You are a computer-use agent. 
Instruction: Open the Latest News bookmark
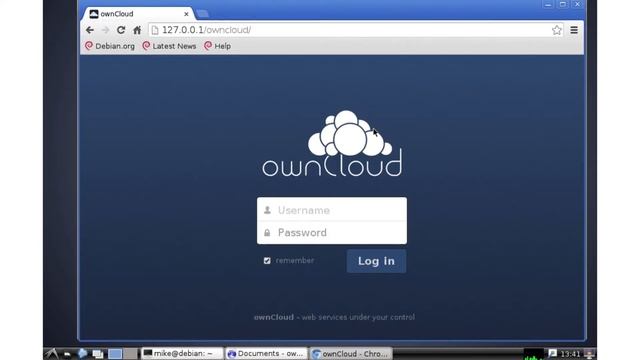tap(169, 46)
